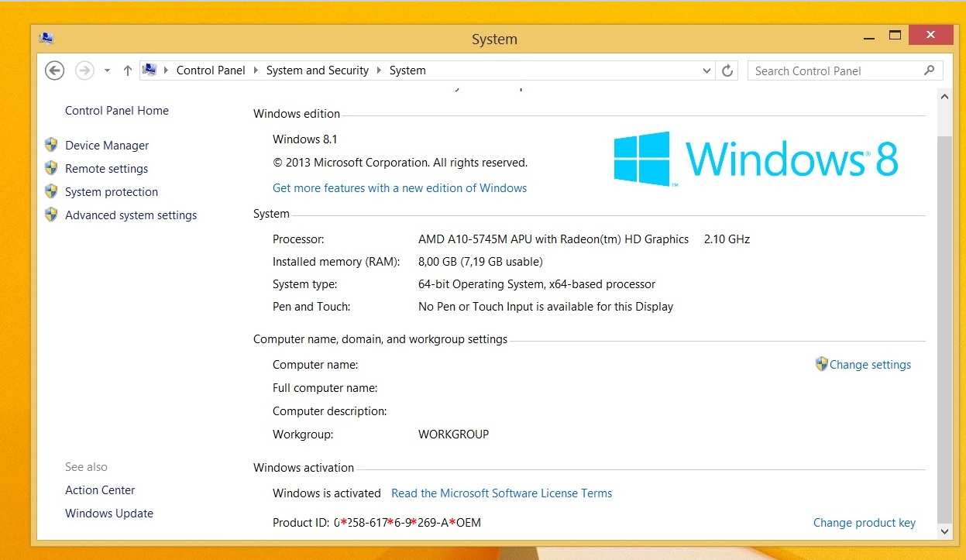The width and height of the screenshot is (966, 560).
Task: Click the System window title bar icon
Action: 46,39
